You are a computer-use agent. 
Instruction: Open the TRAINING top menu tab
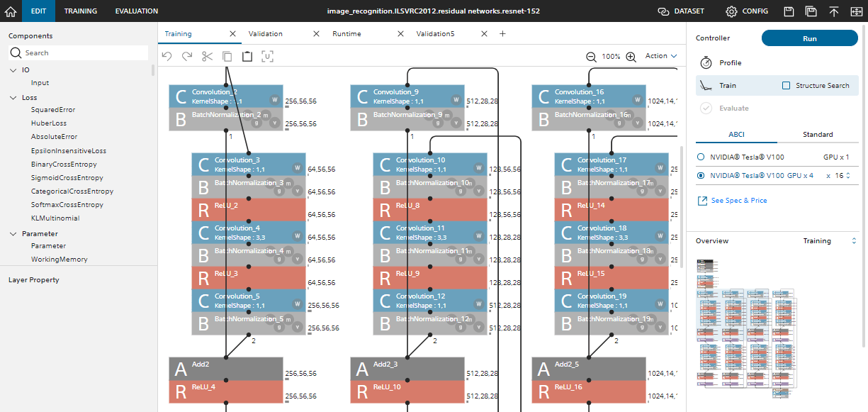tap(81, 11)
